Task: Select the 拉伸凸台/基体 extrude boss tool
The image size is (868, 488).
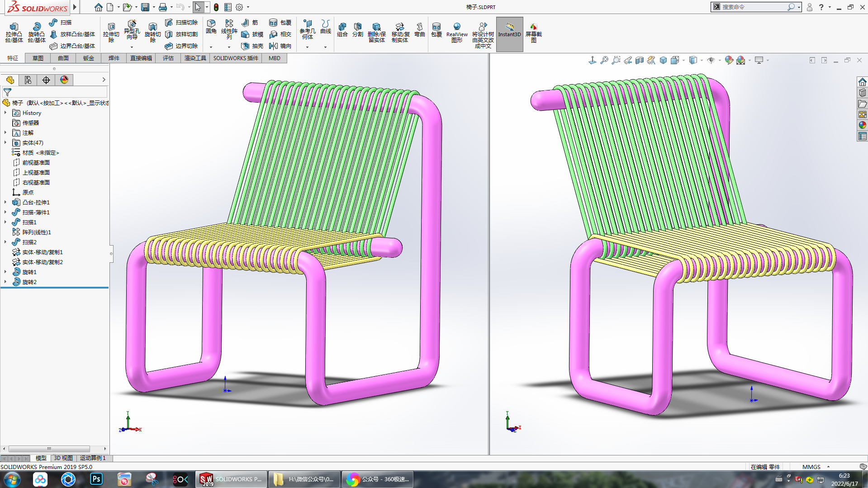Action: point(14,33)
